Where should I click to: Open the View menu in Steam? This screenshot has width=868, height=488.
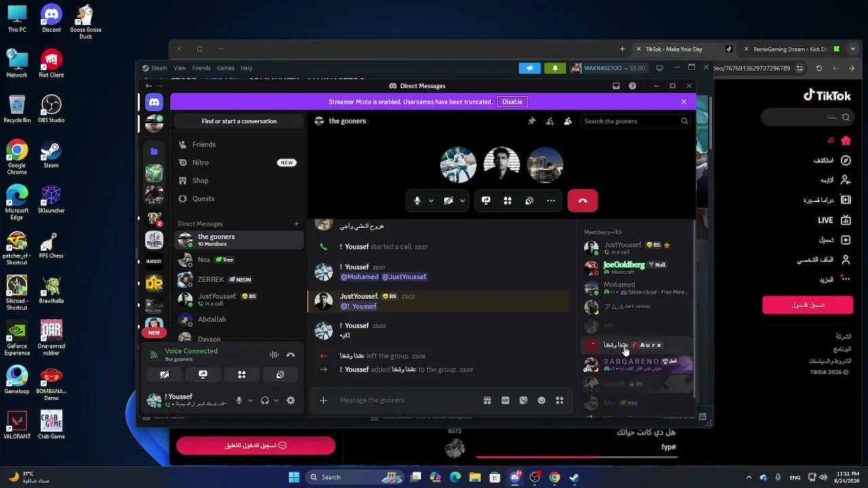click(x=180, y=68)
